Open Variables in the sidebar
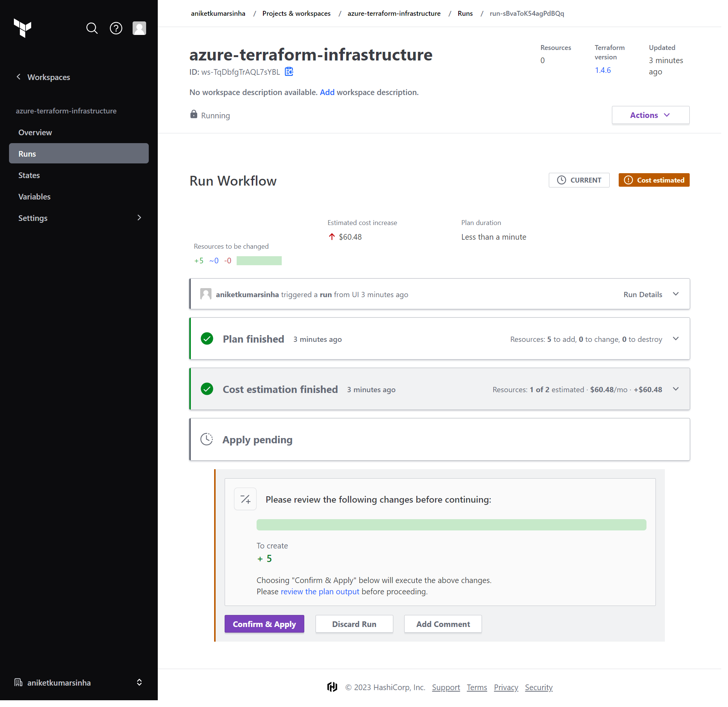Viewport: 728px width, 707px height. click(79, 196)
